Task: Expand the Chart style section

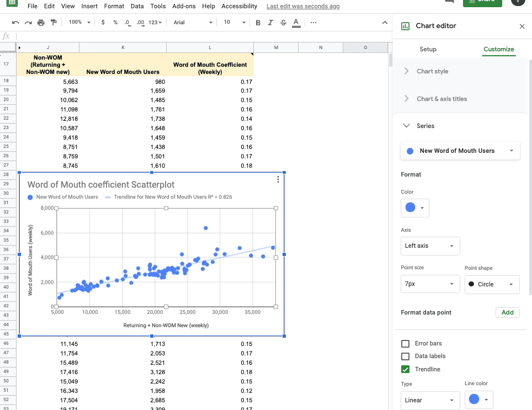Action: 432,71
